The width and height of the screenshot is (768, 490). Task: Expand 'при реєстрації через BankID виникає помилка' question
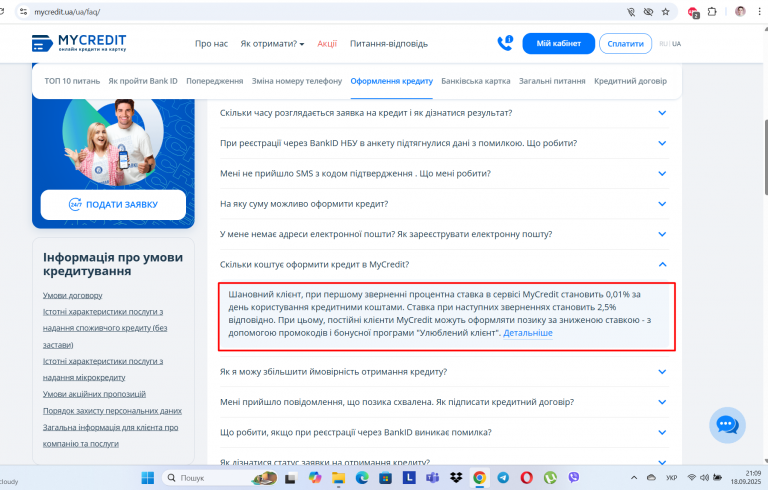click(444, 433)
